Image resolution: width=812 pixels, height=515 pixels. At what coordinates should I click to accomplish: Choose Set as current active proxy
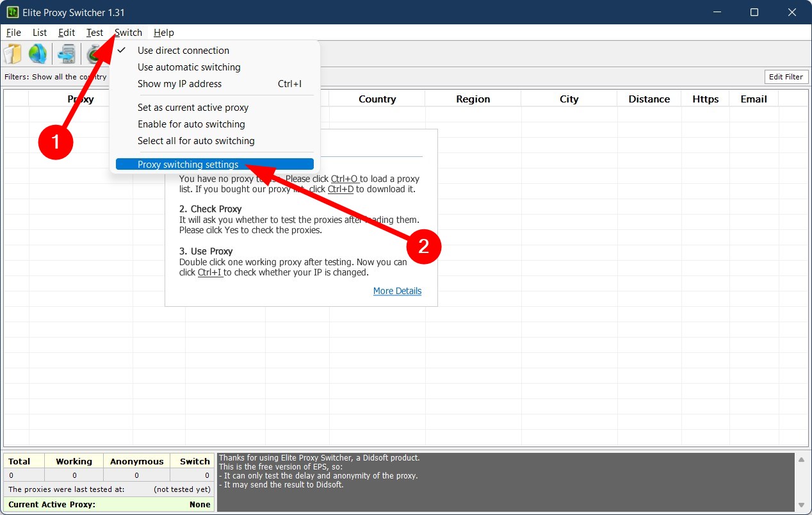[x=215, y=108]
